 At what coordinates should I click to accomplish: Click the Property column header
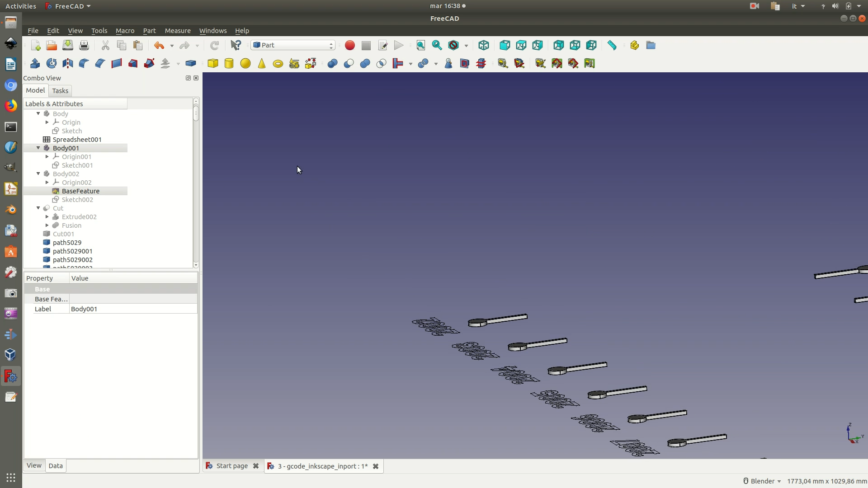click(x=47, y=278)
